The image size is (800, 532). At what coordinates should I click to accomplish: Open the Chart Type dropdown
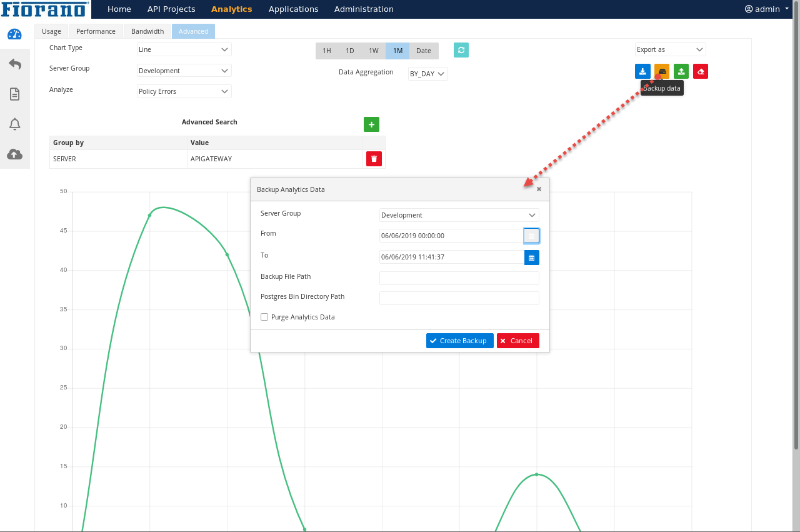184,49
